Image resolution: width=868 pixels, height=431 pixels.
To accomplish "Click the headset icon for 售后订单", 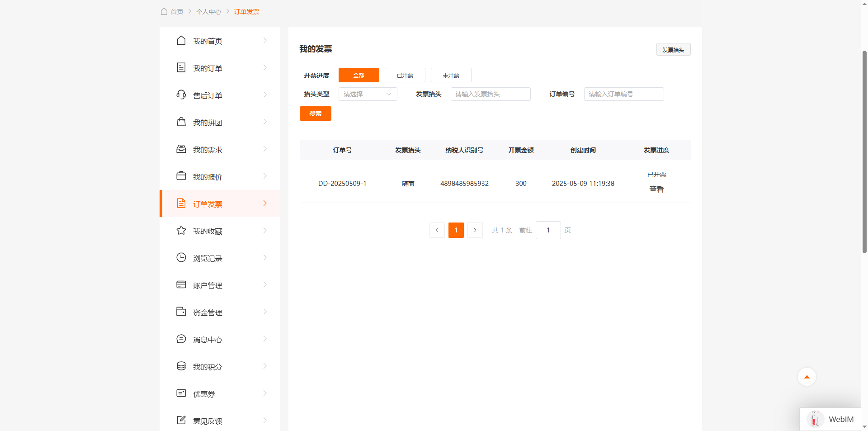I will (x=181, y=95).
